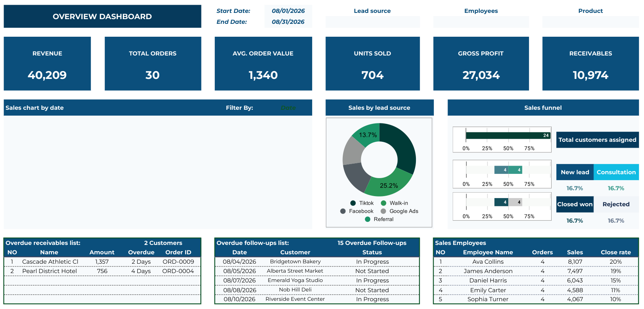Click employee name James Anderson
The height and width of the screenshot is (309, 644).
tap(488, 271)
